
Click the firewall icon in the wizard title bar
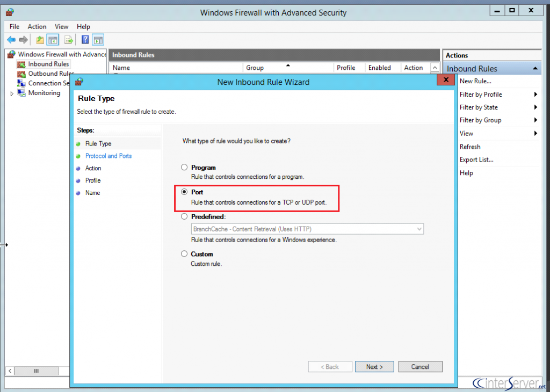point(79,82)
